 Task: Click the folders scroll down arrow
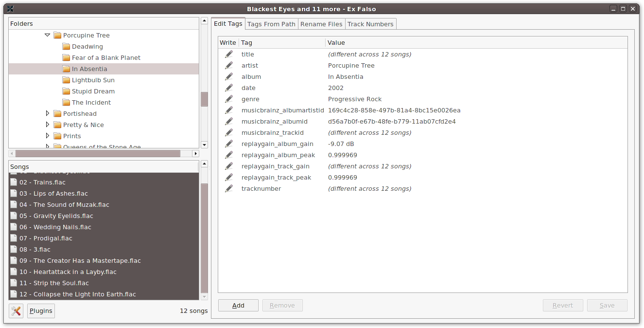(204, 145)
